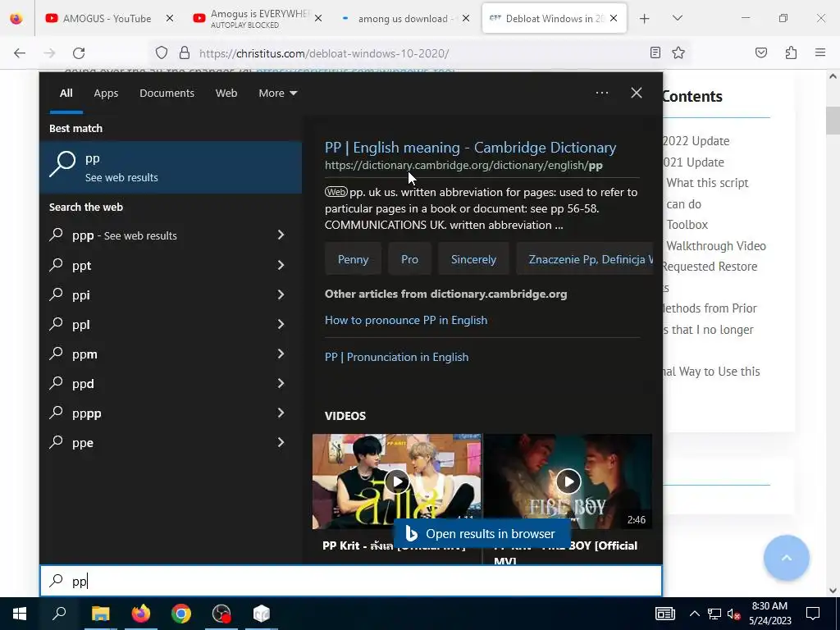This screenshot has width=840, height=630.
Task: Close the among us download tab
Action: 466,18
